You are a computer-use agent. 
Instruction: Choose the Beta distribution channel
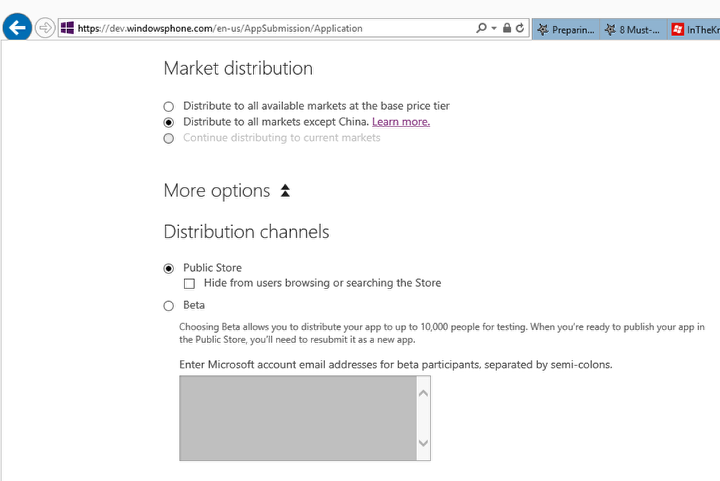[x=168, y=306]
